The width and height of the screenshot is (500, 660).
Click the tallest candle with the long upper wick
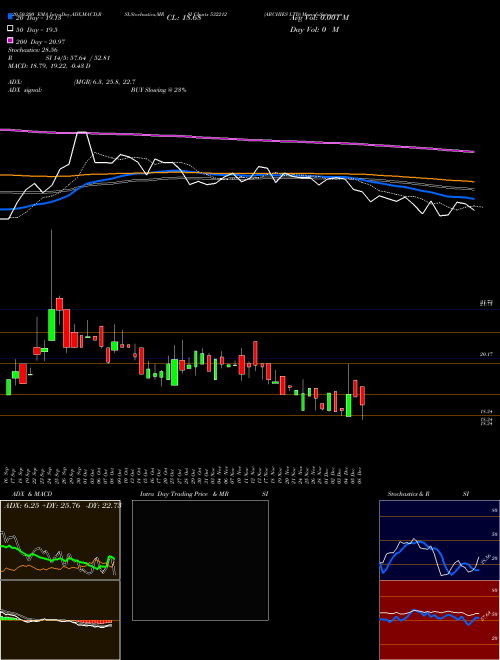[x=52, y=285]
